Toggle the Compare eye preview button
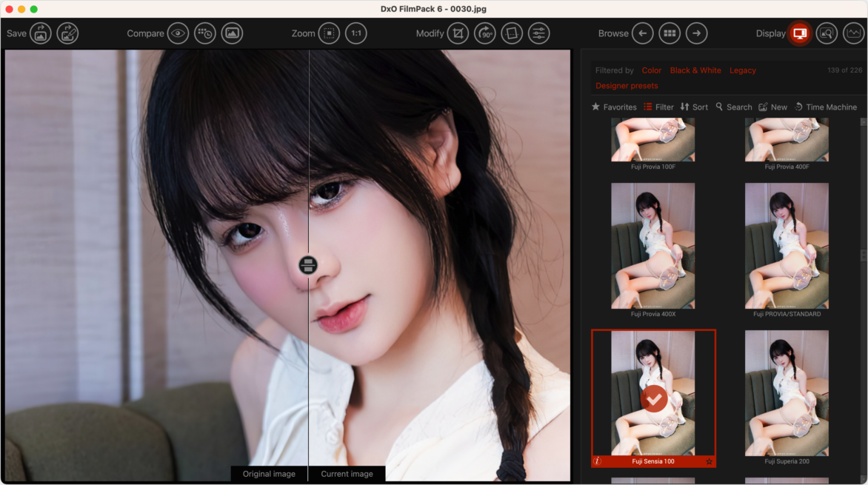Screen dimensions: 868x485 [x=178, y=33]
